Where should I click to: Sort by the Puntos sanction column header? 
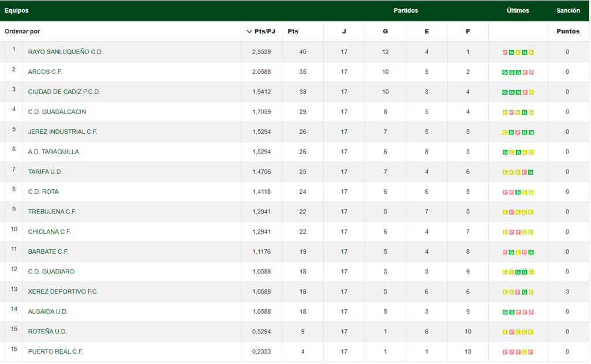(x=568, y=32)
